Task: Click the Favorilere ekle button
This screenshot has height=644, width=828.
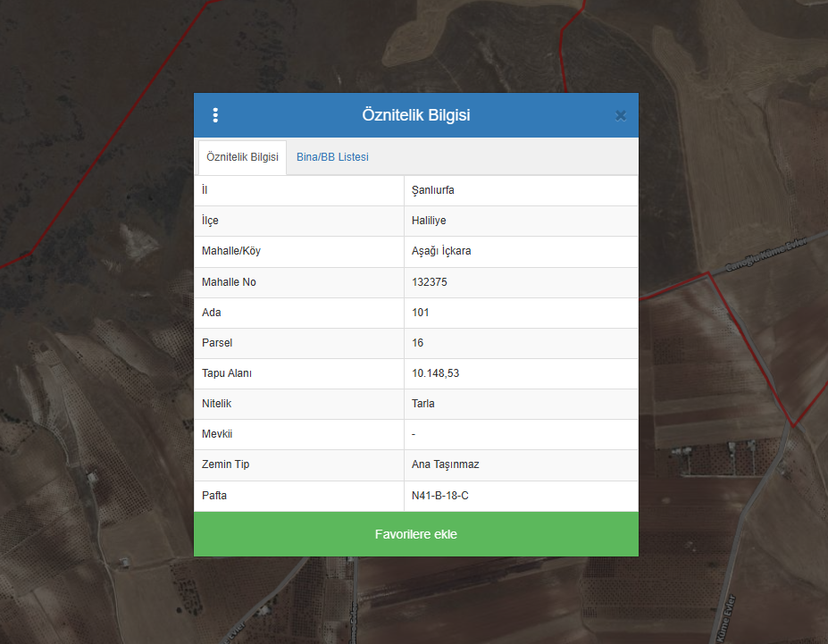Action: pyautogui.click(x=415, y=534)
